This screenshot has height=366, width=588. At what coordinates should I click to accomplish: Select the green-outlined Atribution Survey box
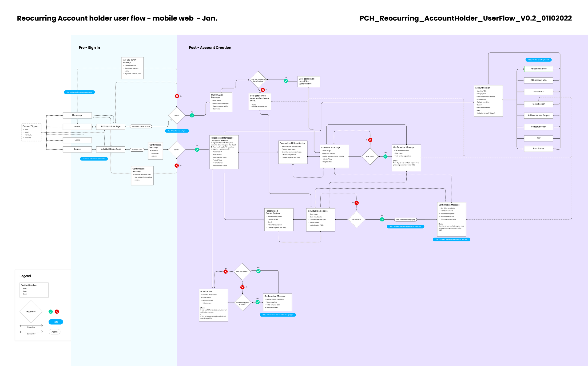(x=538, y=69)
